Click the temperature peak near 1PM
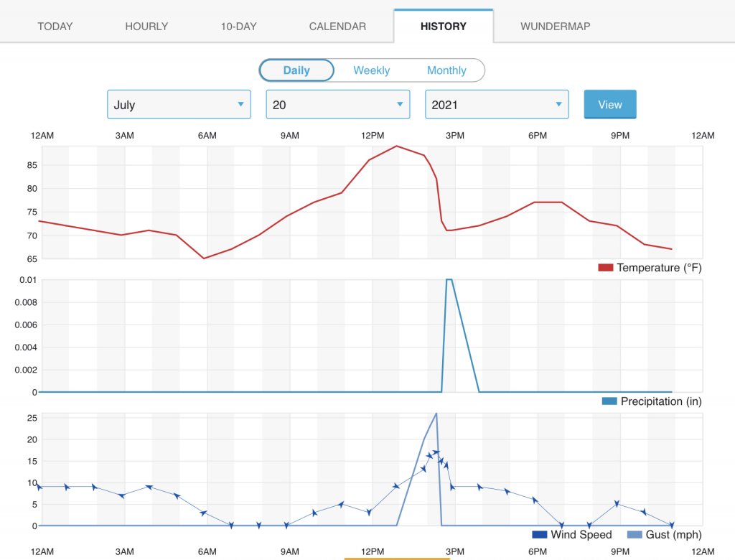This screenshot has width=735, height=560. pos(397,146)
